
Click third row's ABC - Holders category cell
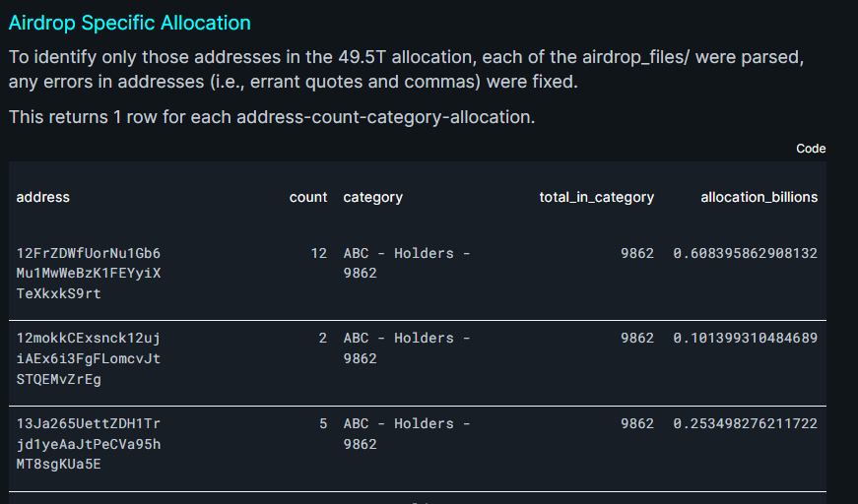coord(407,433)
